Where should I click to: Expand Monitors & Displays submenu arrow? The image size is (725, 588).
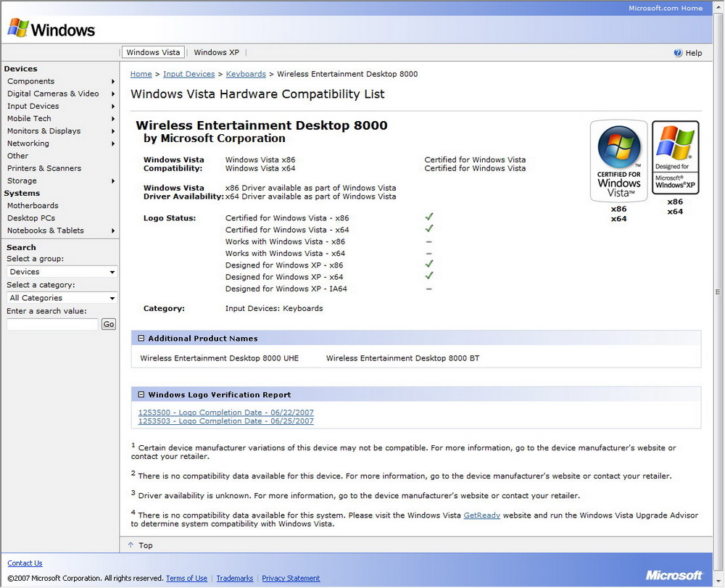[x=113, y=131]
